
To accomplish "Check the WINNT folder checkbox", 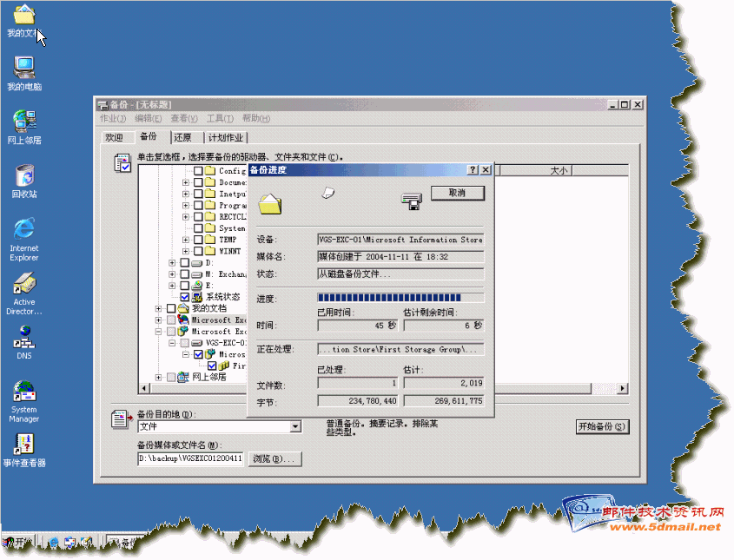I will 198,251.
